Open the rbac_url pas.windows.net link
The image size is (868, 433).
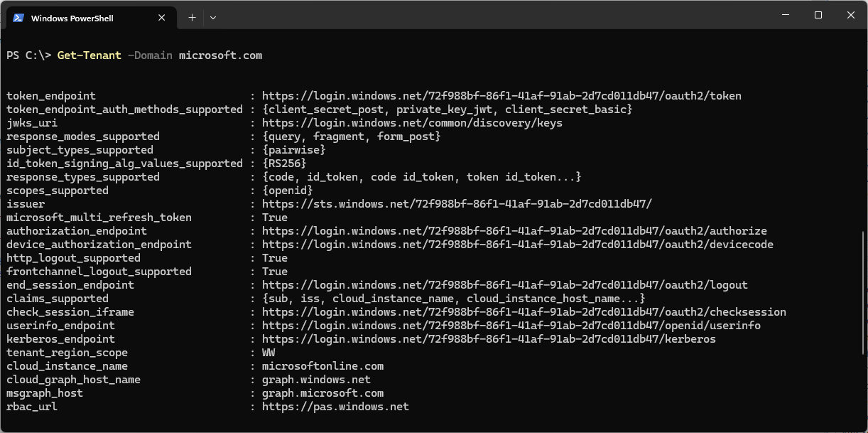pyautogui.click(x=335, y=407)
